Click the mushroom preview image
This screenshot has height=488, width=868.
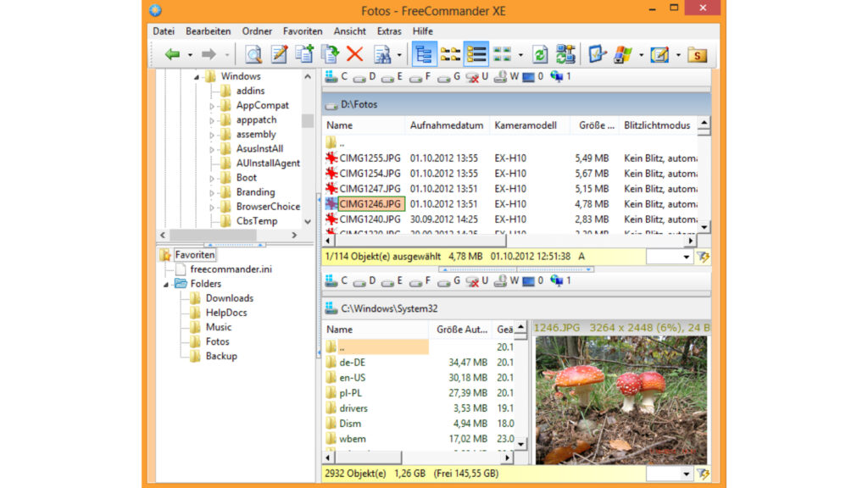[621, 400]
